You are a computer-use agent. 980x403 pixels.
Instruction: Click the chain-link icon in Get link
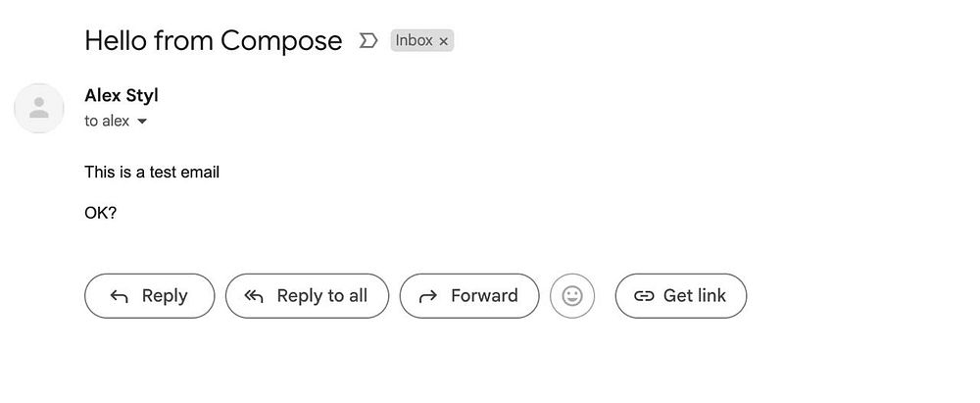click(644, 296)
